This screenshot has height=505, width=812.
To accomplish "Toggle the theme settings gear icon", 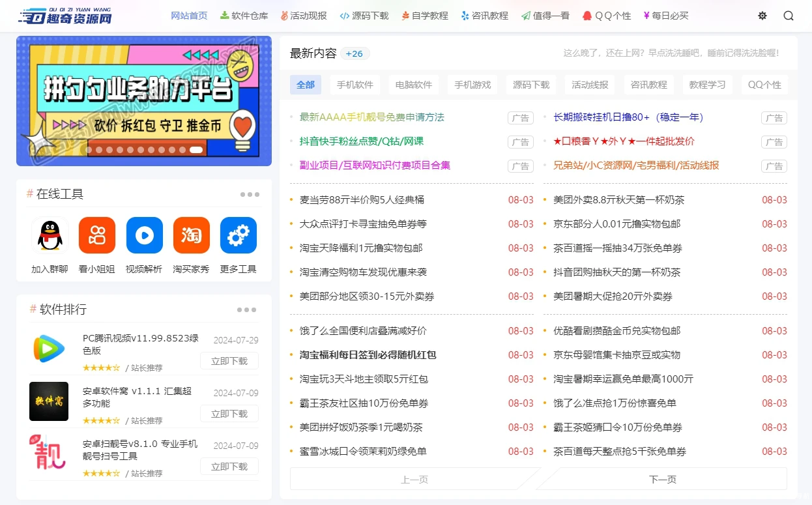I will click(x=762, y=16).
